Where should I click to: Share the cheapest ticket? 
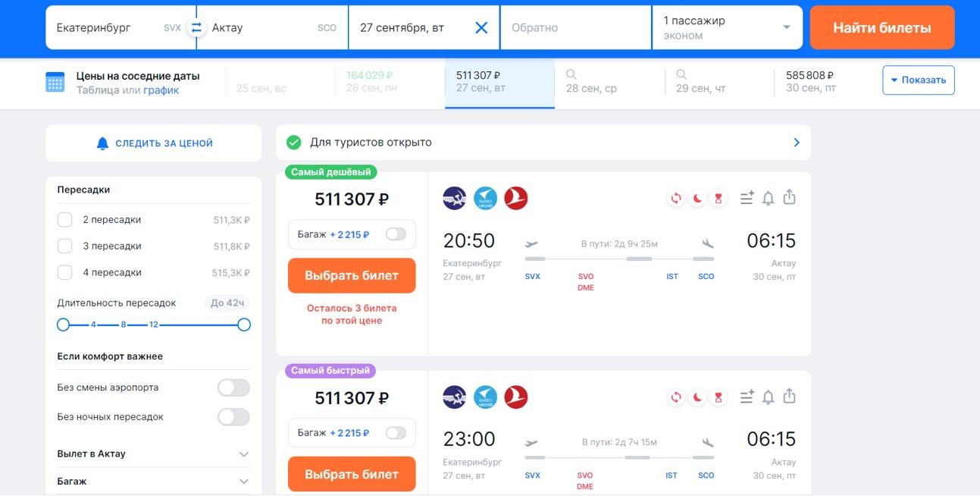[x=789, y=197]
